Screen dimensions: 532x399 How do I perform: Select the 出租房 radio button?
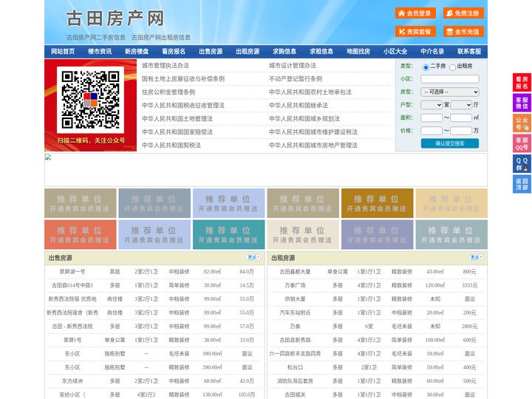click(452, 67)
